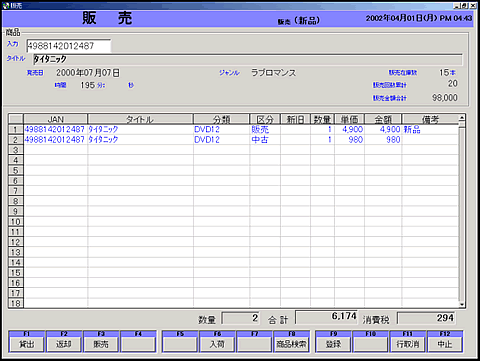Click the 備考 column header
This screenshot has height=361, width=480.
430,119
